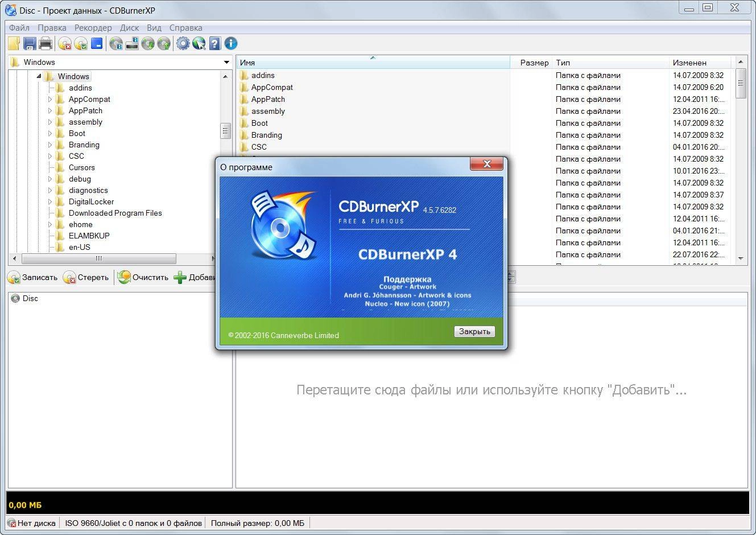The width and height of the screenshot is (756, 535).
Task: Click the Записать burn button
Action: pyautogui.click(x=32, y=277)
